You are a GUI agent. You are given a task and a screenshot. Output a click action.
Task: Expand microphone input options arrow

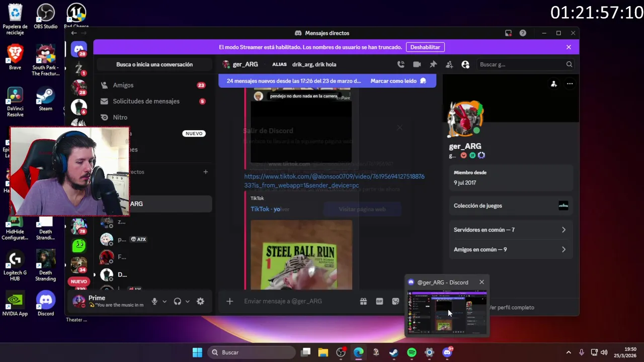click(165, 302)
